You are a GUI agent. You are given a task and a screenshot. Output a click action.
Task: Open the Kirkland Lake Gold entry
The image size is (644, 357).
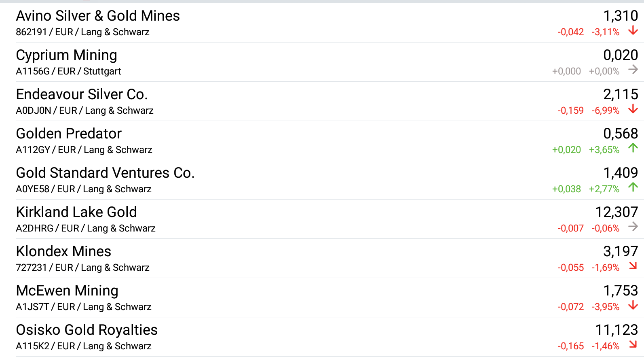[76, 212]
